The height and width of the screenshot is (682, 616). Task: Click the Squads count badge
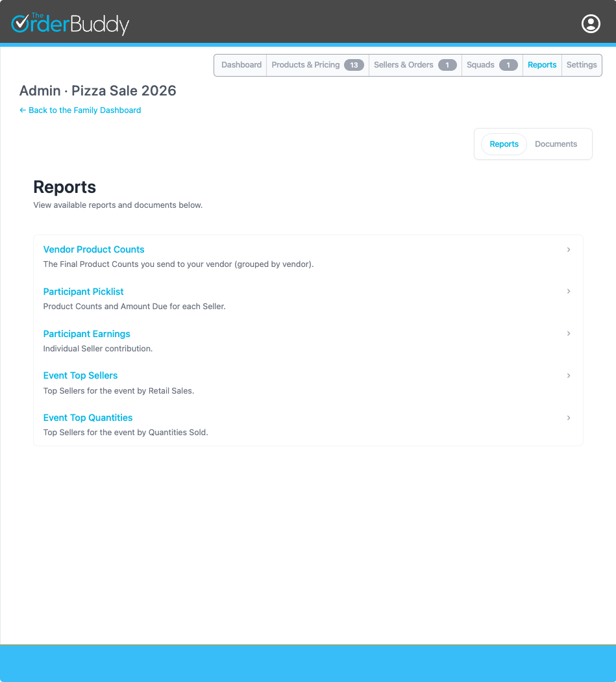[508, 64]
